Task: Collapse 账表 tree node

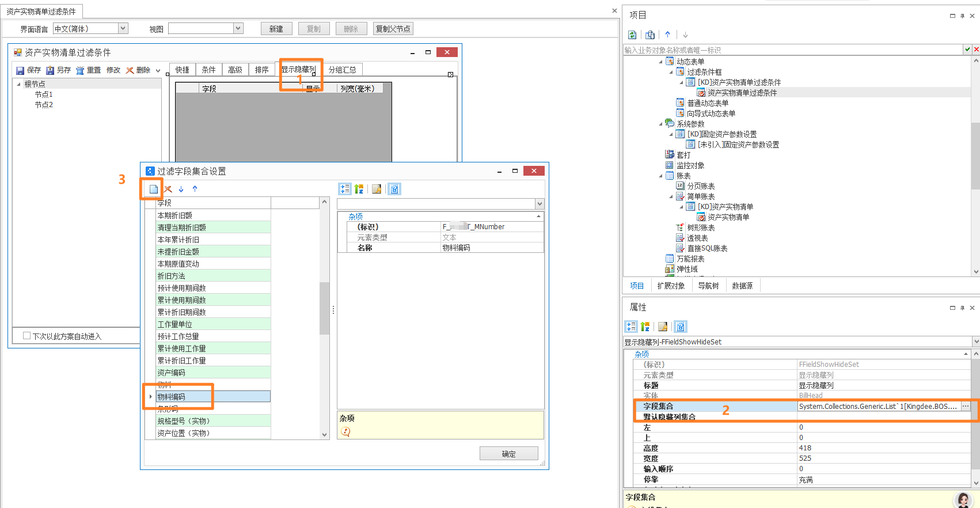Action: click(660, 176)
